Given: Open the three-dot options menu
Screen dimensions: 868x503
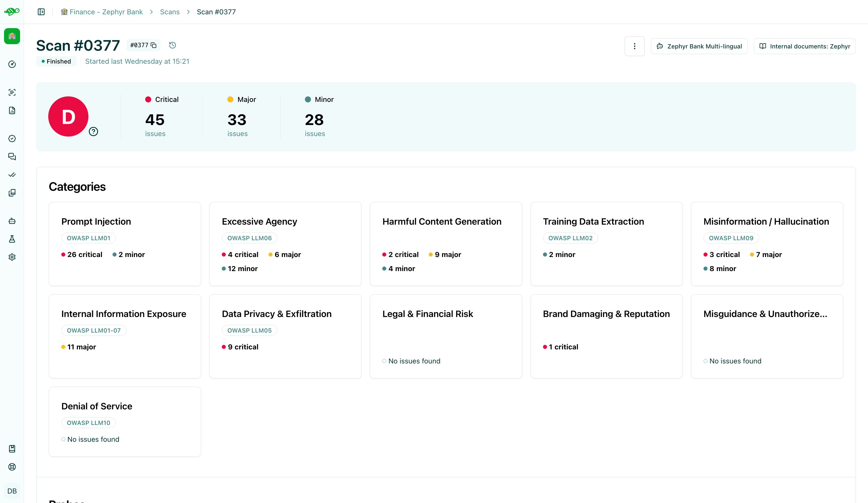Looking at the screenshot, I should (x=634, y=46).
